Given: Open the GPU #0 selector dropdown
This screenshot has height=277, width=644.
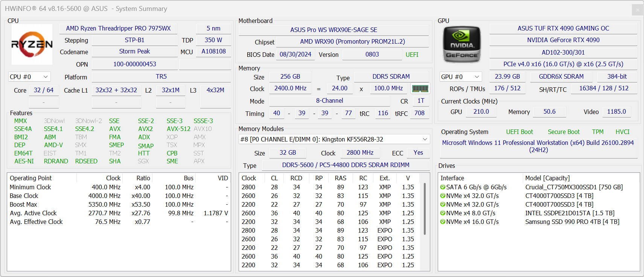Looking at the screenshot, I should pos(461,77).
